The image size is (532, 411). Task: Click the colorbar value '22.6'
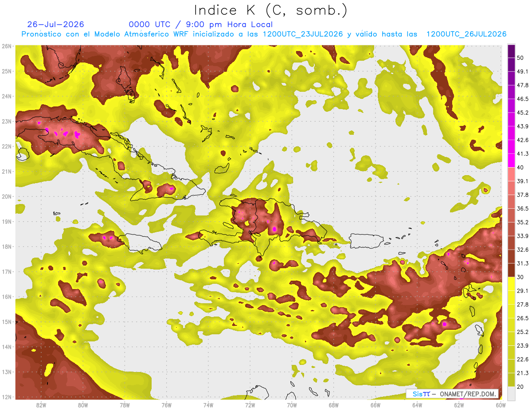(523, 359)
